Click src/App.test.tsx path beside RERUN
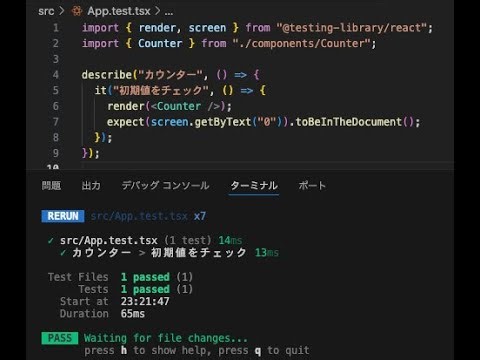480x360 pixels. pyautogui.click(x=139, y=216)
